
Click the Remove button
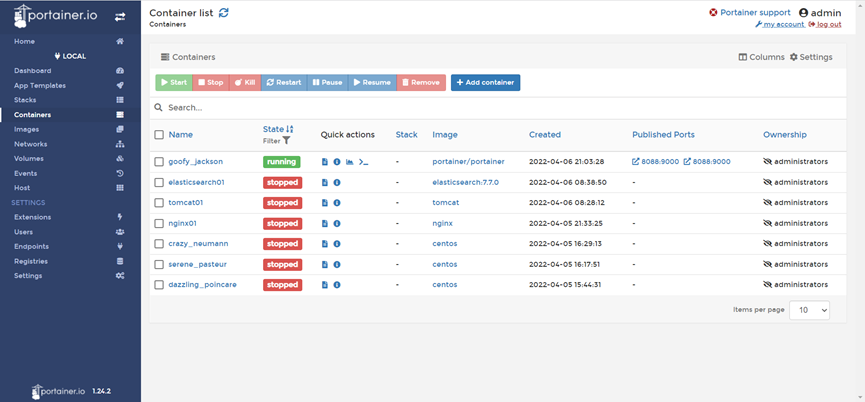[421, 83]
